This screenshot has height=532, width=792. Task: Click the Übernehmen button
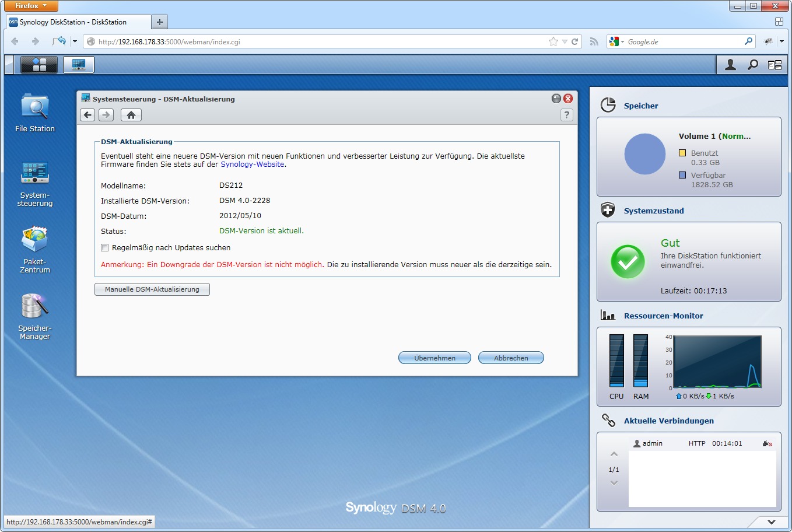click(x=434, y=358)
